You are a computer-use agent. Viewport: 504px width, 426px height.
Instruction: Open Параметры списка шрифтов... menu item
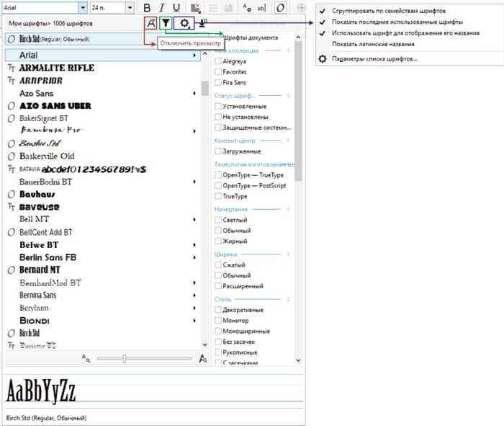pyautogui.click(x=409, y=59)
